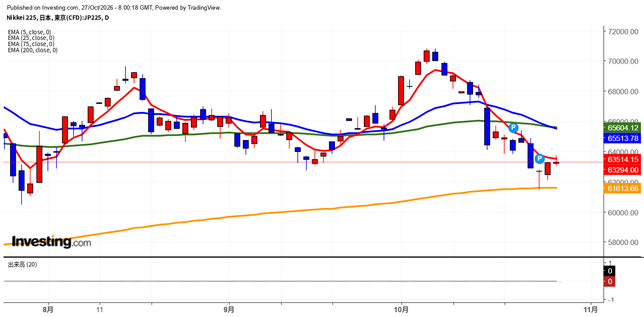Click the 72000.00 price axis label
Screen dimensions: 644x317
pos(623,32)
